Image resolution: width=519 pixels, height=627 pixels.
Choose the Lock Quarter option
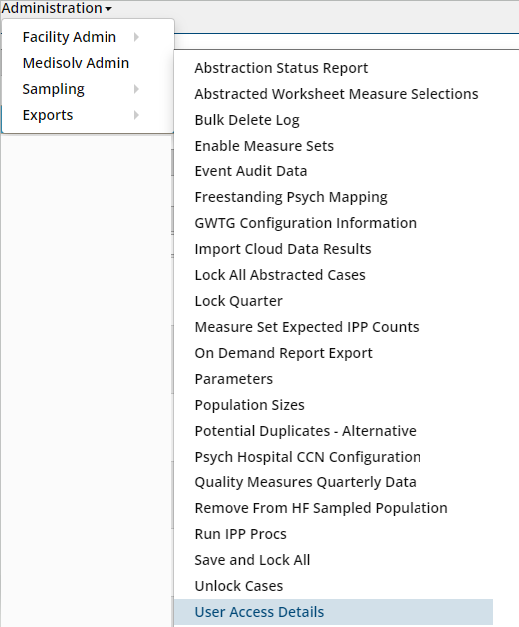pos(238,301)
